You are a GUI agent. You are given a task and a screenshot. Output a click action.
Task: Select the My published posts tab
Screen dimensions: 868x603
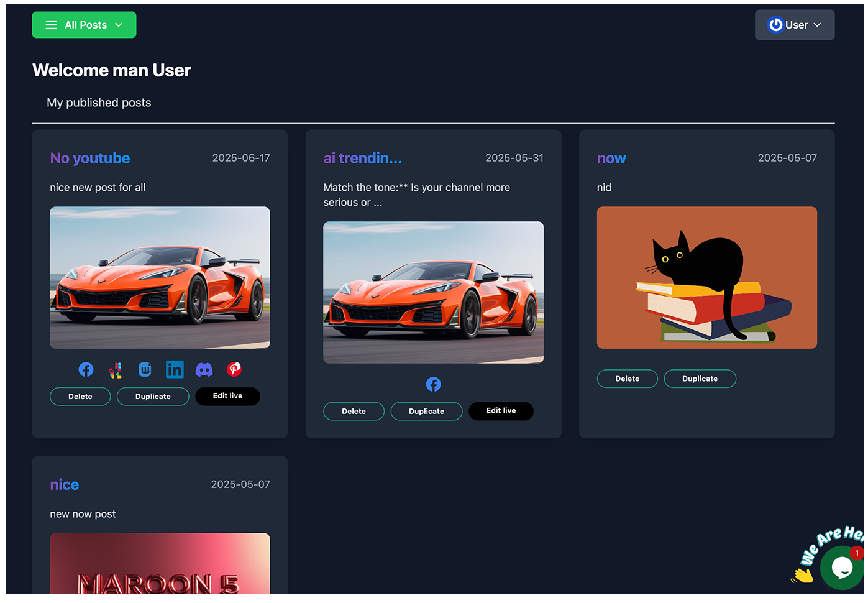[99, 103]
